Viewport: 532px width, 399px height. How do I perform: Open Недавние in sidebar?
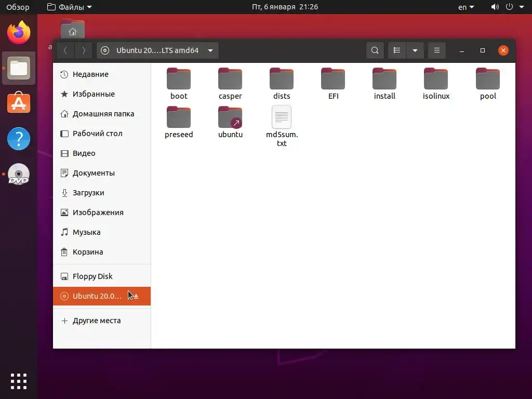pyautogui.click(x=102, y=74)
